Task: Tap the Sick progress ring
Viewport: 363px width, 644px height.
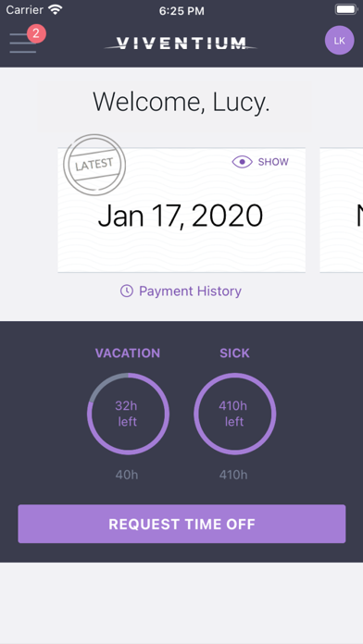Action: [234, 414]
